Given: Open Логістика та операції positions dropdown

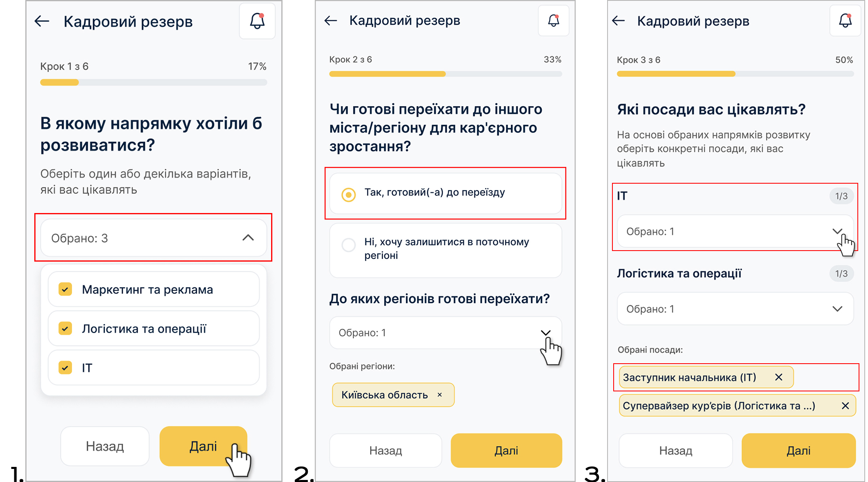Looking at the screenshot, I should pos(837,309).
